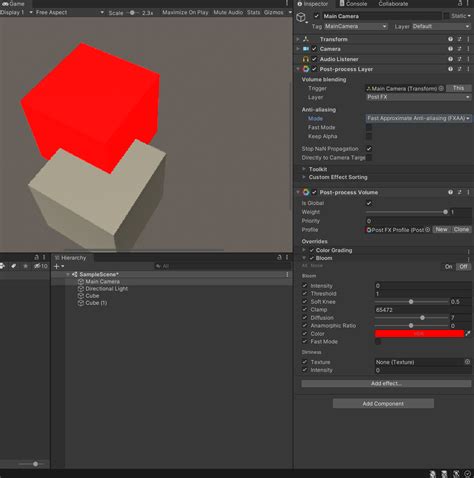Toggle Main Camera active checkbox
The width and height of the screenshot is (474, 478).
[x=316, y=16]
